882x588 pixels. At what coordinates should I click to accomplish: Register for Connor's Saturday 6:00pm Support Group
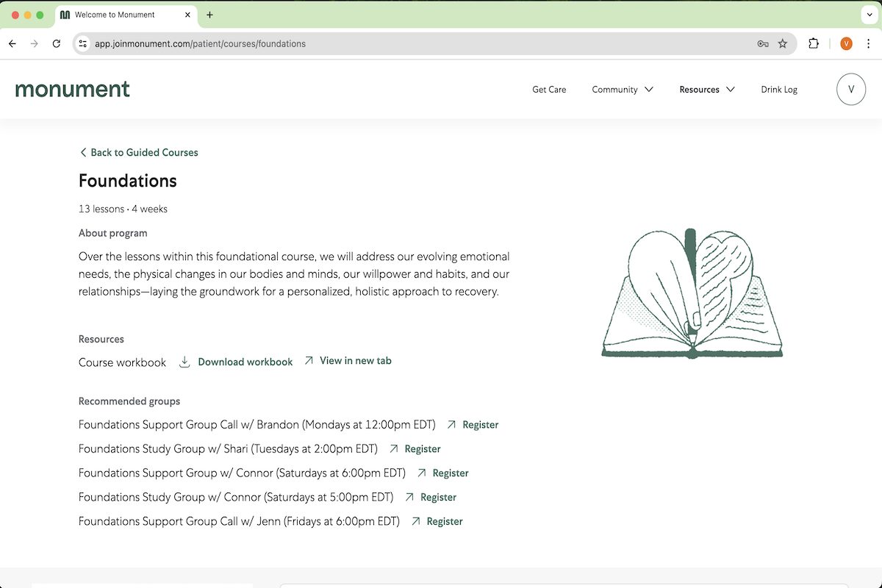click(x=451, y=473)
